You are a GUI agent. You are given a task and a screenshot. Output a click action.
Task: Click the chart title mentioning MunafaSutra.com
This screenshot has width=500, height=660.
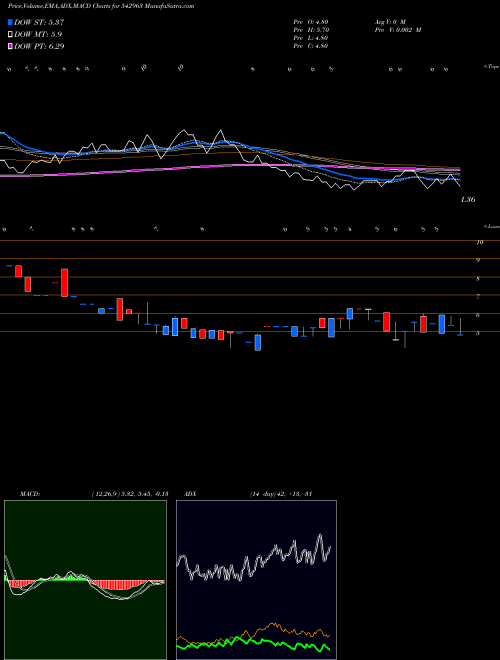coord(101,6)
